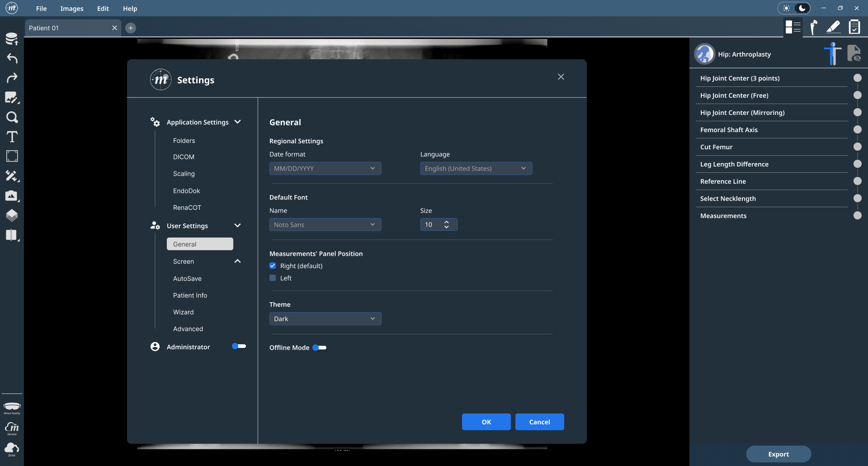This screenshot has height=466, width=868.
Task: Click the hip implant icon in top toolbar
Action: pyautogui.click(x=813, y=27)
